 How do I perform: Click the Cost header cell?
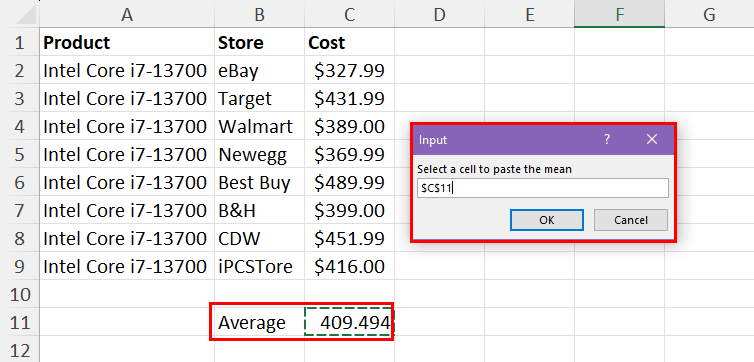click(x=349, y=42)
